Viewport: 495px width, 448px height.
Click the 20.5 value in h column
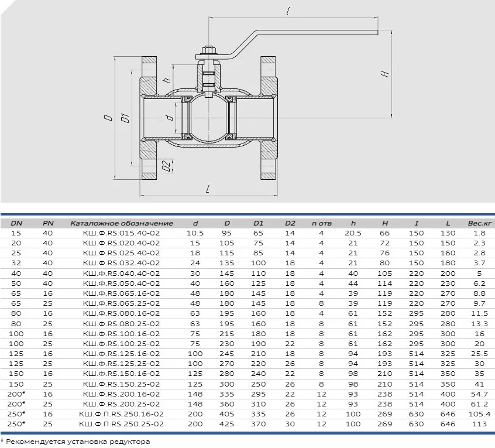353,233
